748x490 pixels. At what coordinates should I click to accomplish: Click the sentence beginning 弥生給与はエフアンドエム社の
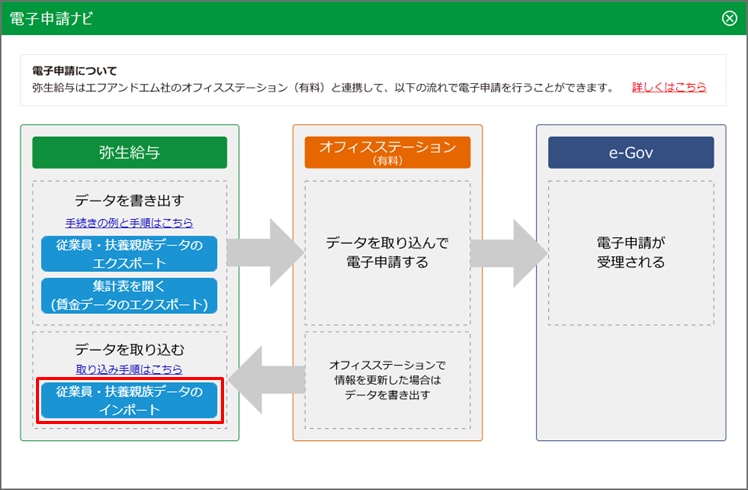[x=322, y=87]
